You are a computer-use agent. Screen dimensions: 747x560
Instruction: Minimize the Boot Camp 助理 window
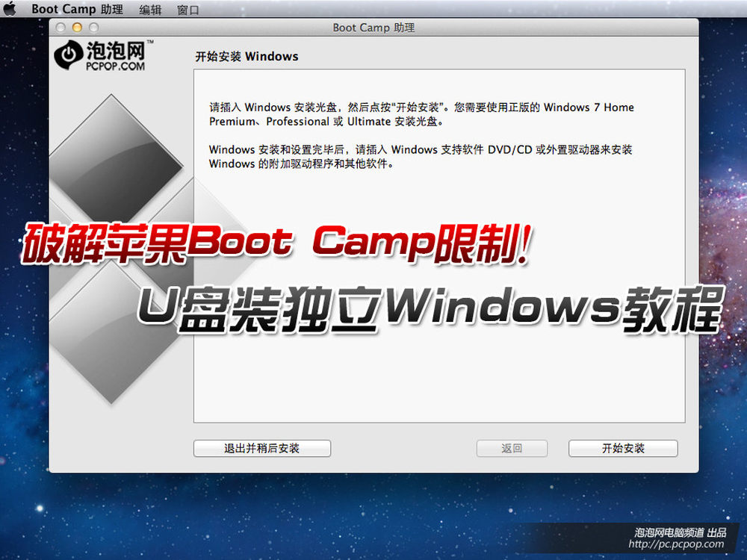pos(77,28)
